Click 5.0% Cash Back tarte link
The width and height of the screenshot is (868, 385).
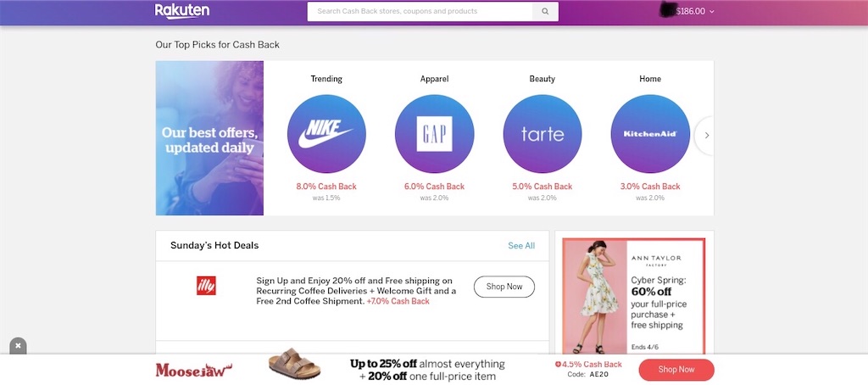coord(542,186)
